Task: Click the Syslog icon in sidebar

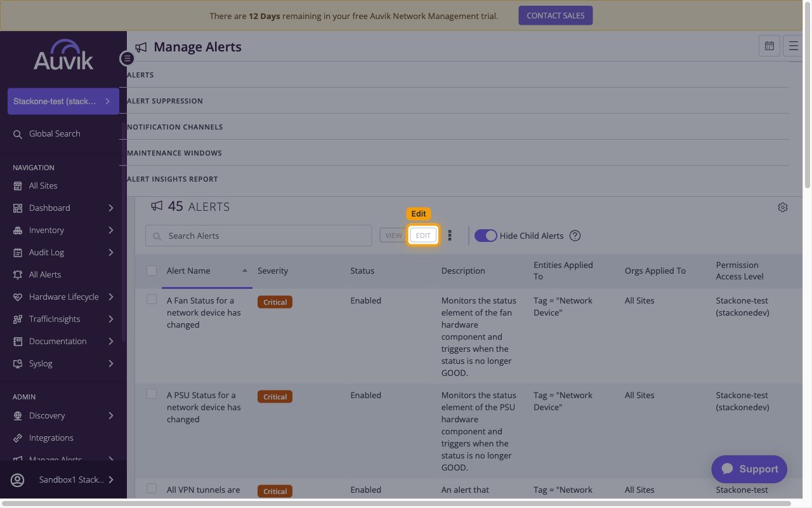Action: (x=18, y=364)
